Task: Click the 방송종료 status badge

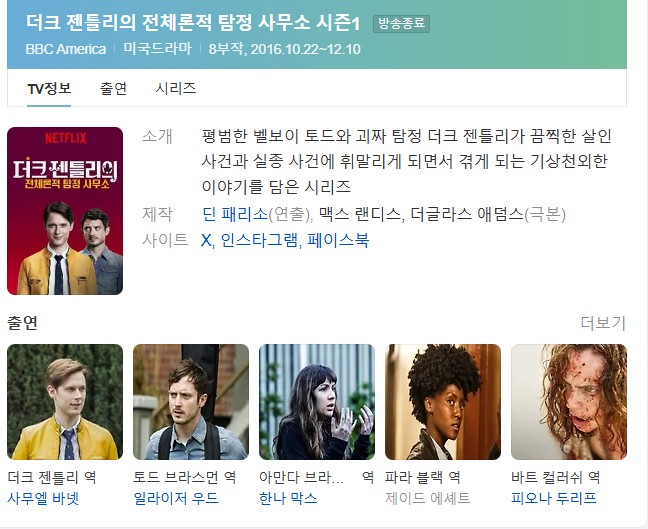Action: 401,24
